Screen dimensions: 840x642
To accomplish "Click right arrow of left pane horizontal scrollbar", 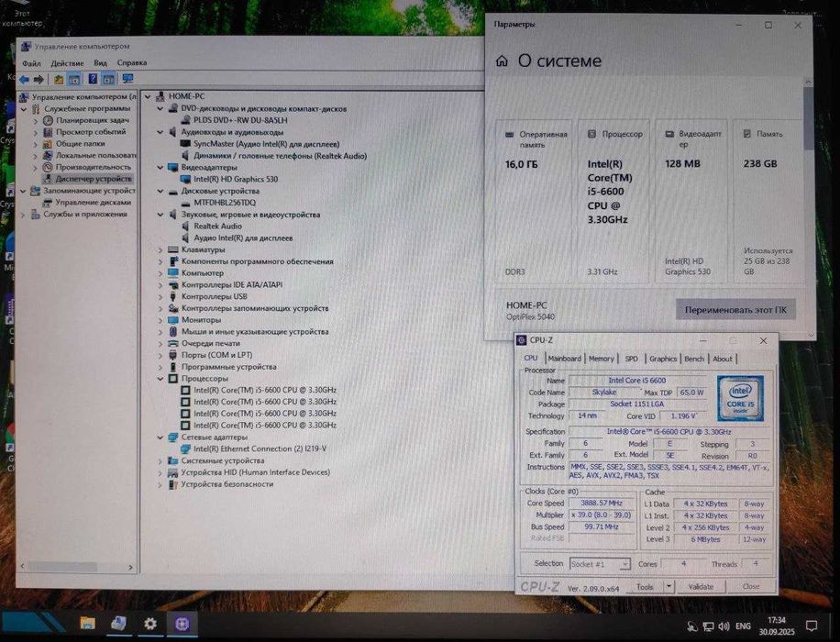I will click(131, 567).
